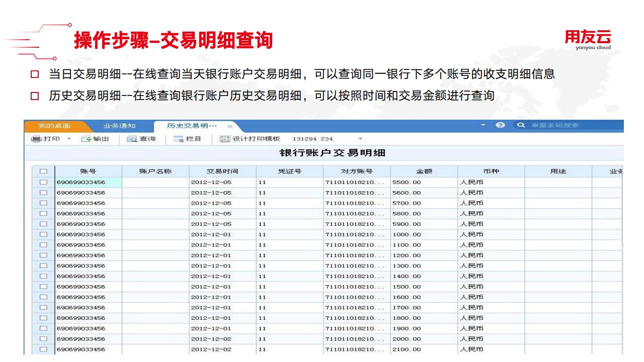Screen dimensions: 644x362
Task: Check the row with amount 5700.00
Action: coord(43,203)
